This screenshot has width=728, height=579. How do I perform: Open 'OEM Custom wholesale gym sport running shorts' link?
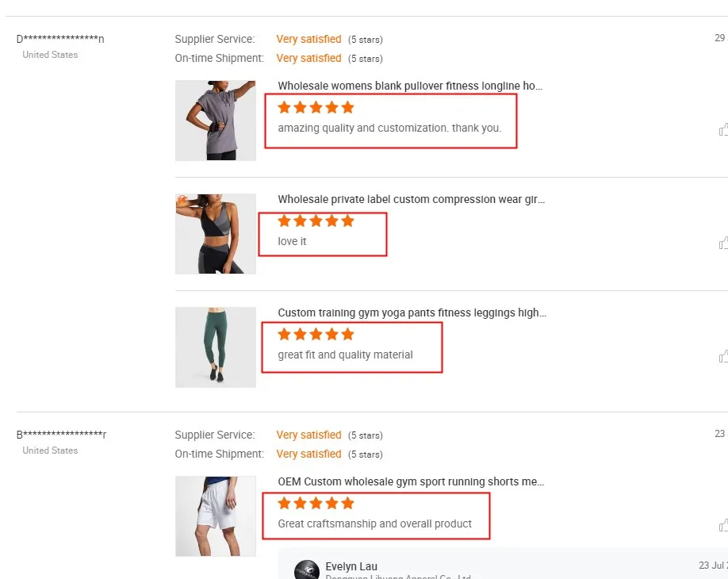point(411,481)
